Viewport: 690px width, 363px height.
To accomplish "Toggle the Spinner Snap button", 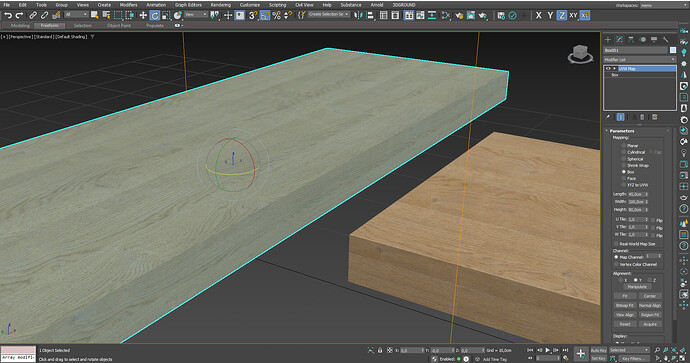I will coord(288,15).
